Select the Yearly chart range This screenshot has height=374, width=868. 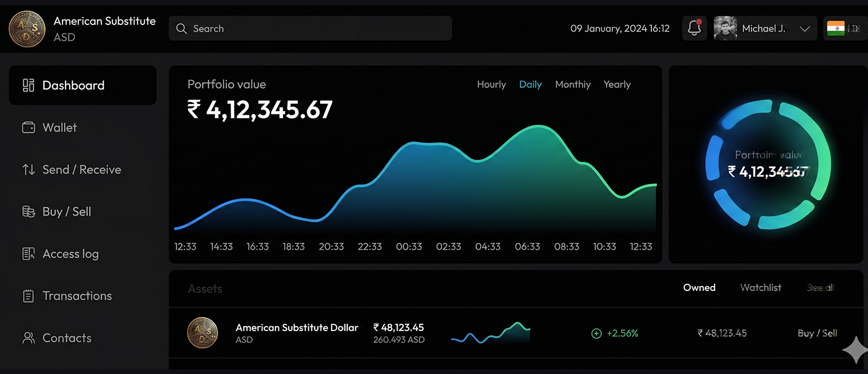coord(617,85)
